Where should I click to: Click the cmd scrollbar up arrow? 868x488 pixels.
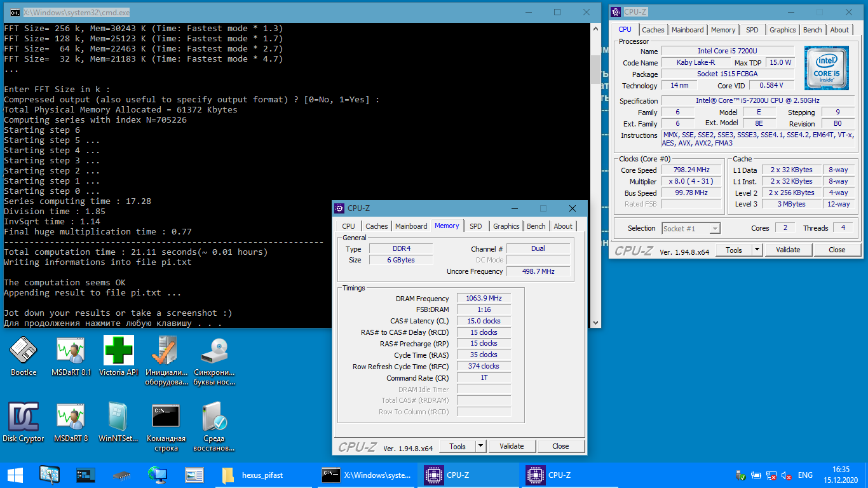click(595, 29)
